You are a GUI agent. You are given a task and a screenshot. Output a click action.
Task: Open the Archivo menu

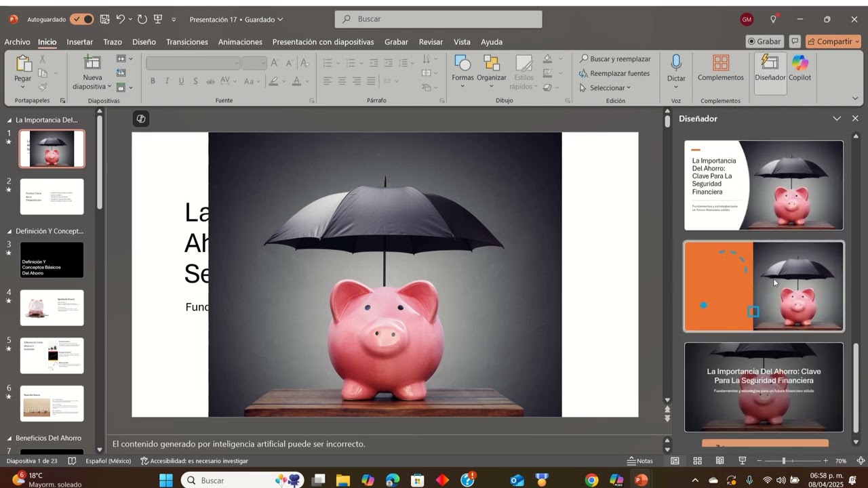17,42
